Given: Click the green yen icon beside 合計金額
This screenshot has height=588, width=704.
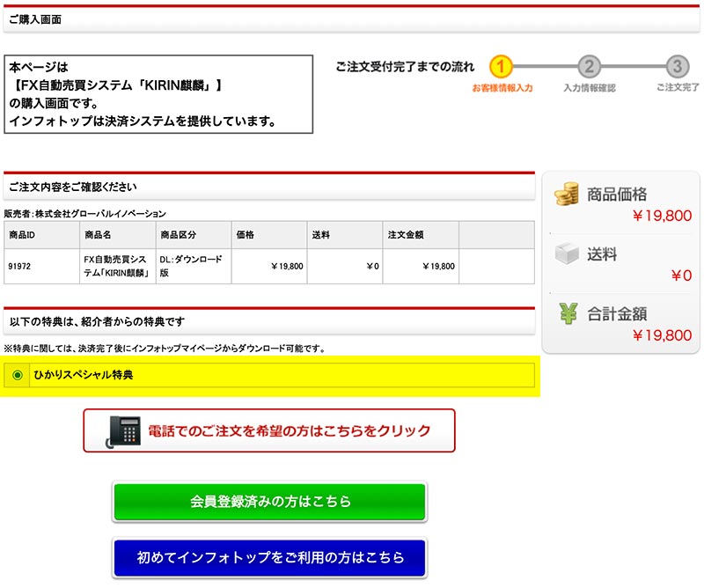Looking at the screenshot, I should [568, 313].
